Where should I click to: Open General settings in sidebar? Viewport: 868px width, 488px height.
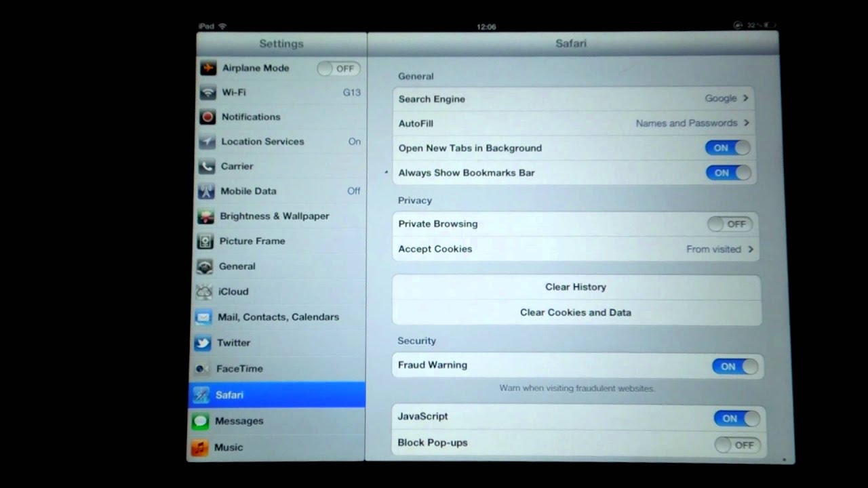(x=279, y=266)
